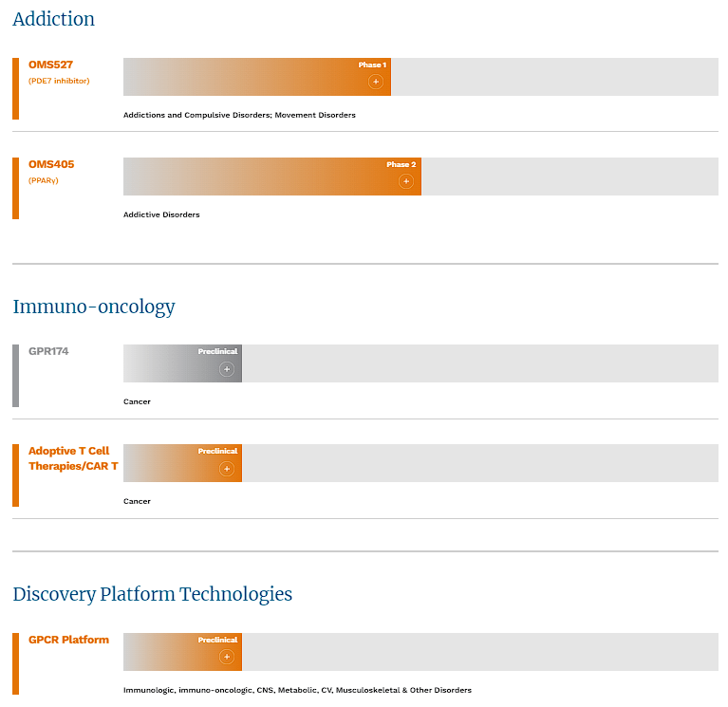This screenshot has height=707, width=728.
Task: Click the GPR174 program name
Action: tap(48, 351)
